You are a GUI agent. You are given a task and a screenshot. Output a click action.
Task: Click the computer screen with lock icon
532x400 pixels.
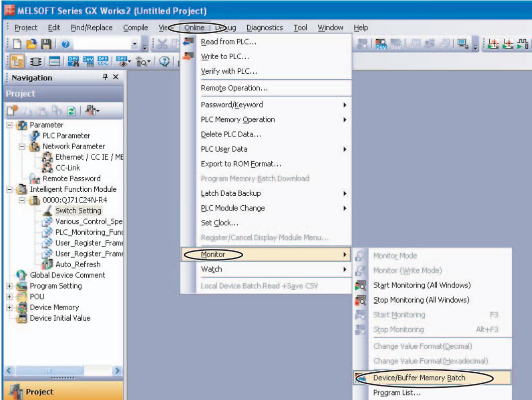click(x=463, y=44)
